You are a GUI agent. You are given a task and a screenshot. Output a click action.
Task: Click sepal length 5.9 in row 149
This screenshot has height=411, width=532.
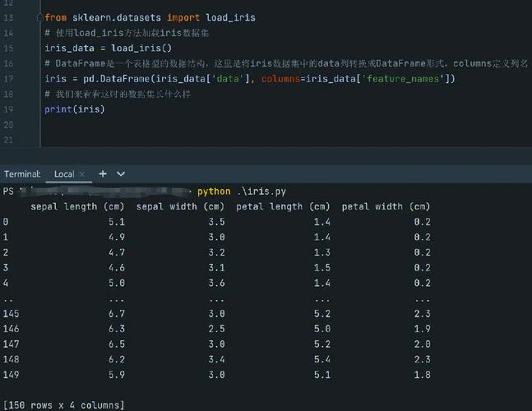click(x=117, y=375)
